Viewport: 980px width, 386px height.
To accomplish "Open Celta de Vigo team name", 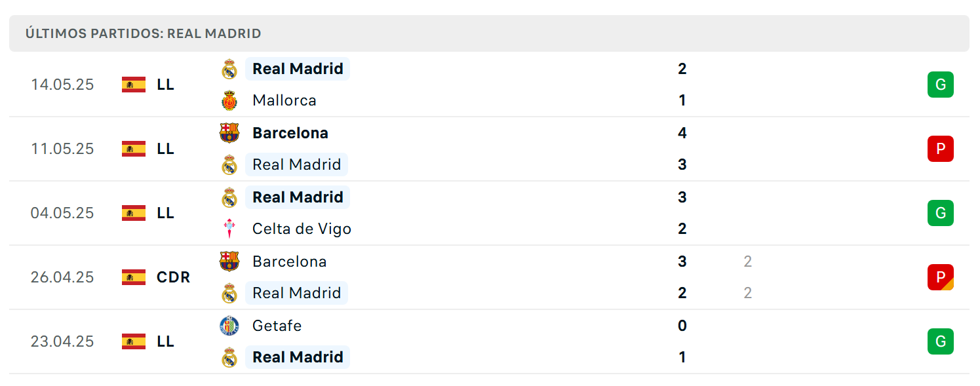I will click(302, 229).
